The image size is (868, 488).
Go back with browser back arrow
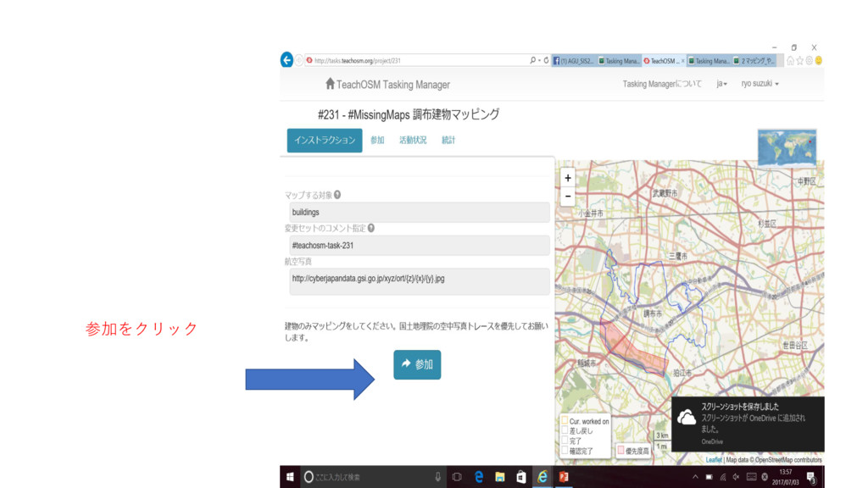[287, 60]
